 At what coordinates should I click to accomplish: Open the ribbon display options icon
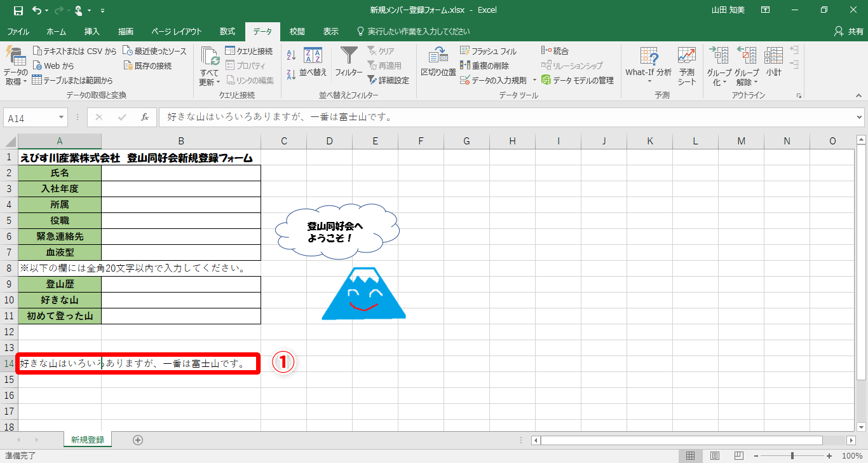[766, 10]
